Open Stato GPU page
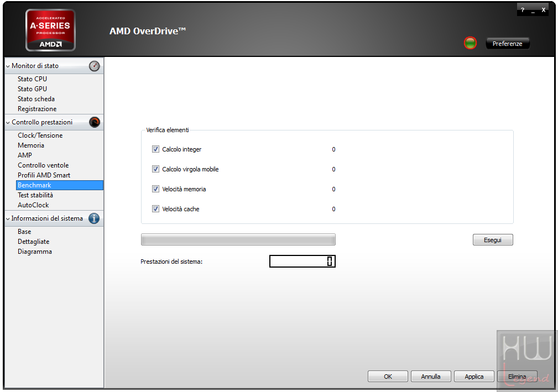558x392 pixels. 33,89
